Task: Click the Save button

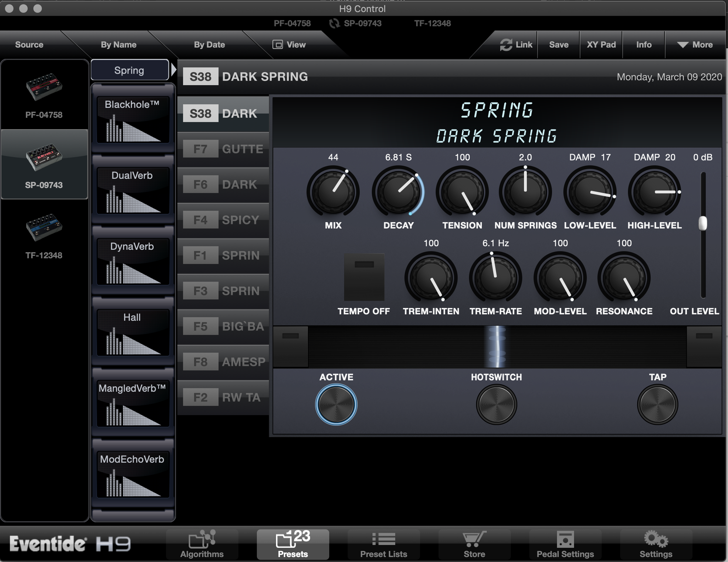Action: 558,45
